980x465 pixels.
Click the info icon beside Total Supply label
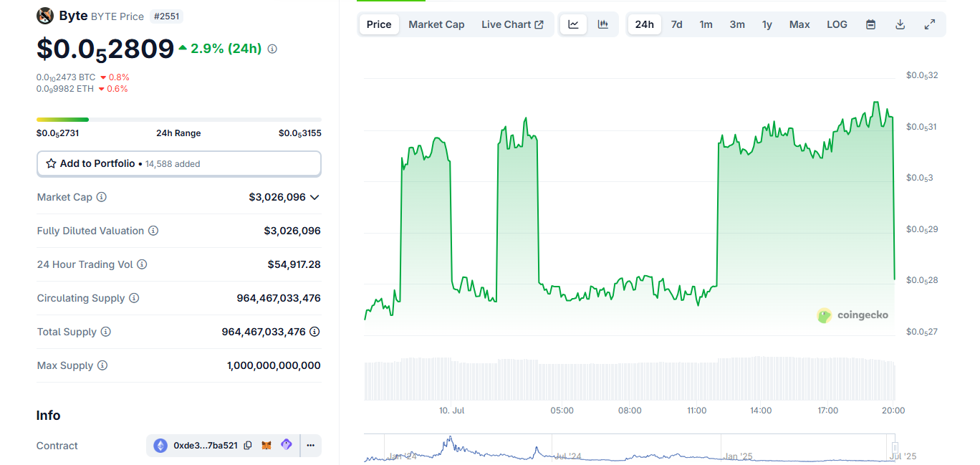tap(106, 332)
